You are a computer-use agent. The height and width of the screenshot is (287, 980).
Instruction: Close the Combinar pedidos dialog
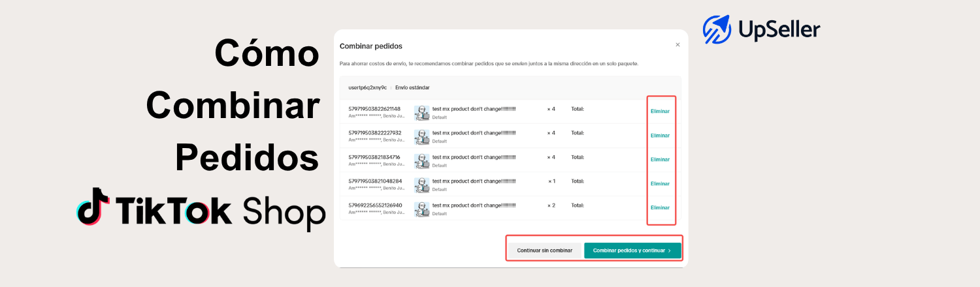(678, 45)
